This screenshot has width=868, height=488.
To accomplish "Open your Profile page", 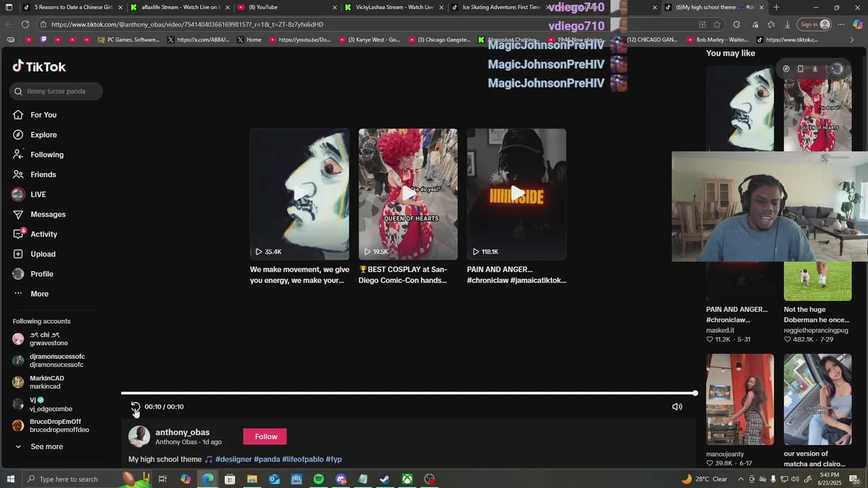I will click(41, 274).
